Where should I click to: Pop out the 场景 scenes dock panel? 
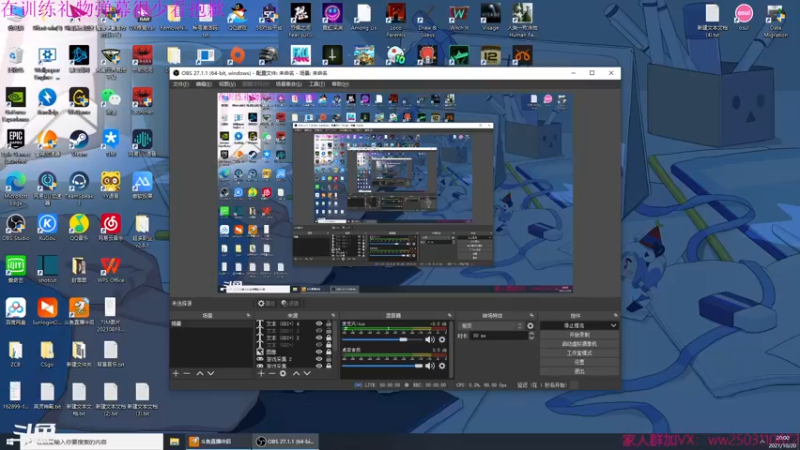pyautogui.click(x=248, y=315)
